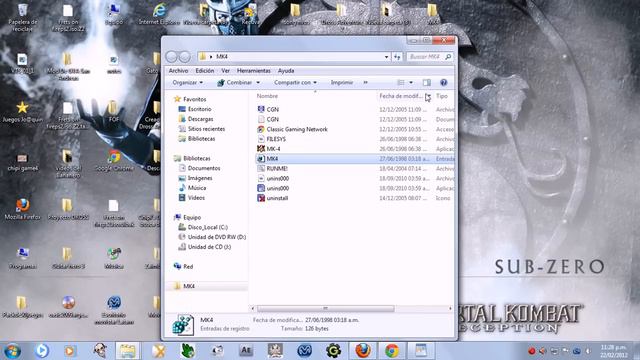Open the Ayuda menu
Image resolution: width=640 pixels, height=360 pixels.
[x=286, y=71]
